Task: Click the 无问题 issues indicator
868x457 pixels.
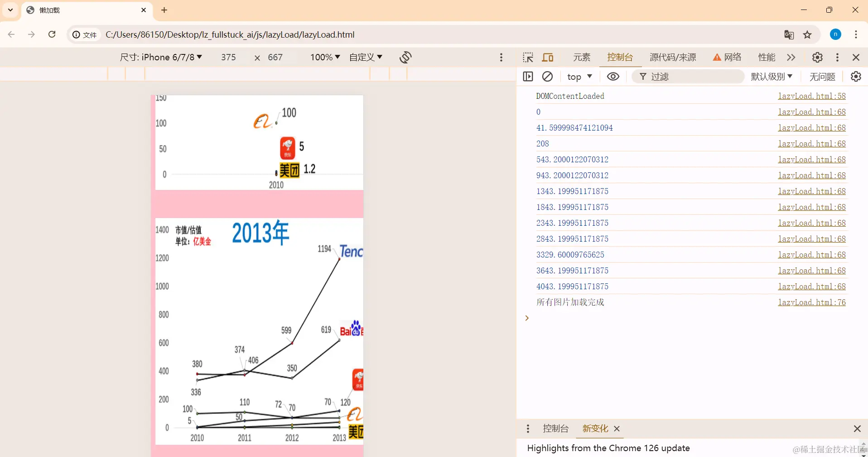Action: coord(822,77)
